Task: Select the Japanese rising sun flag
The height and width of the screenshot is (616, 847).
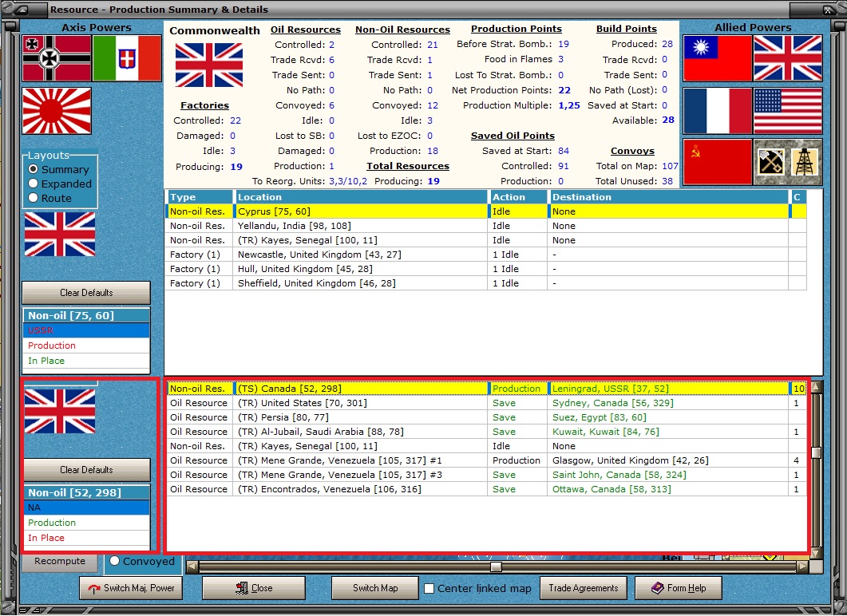Action: 57,111
